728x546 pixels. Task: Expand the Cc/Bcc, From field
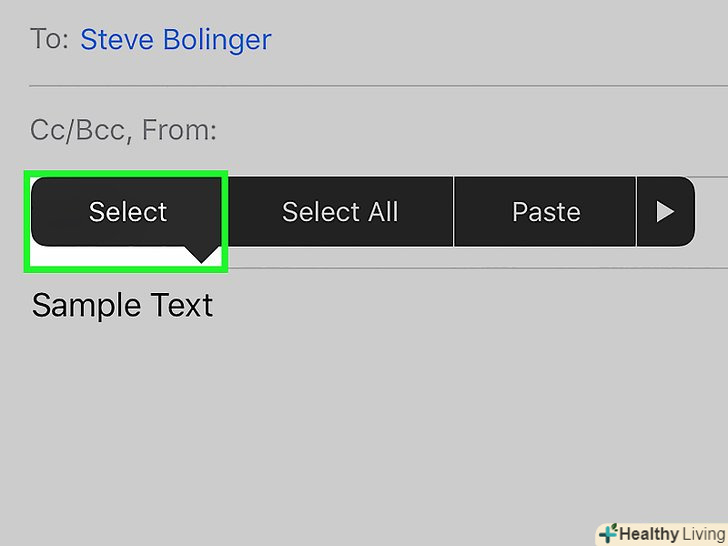click(124, 130)
